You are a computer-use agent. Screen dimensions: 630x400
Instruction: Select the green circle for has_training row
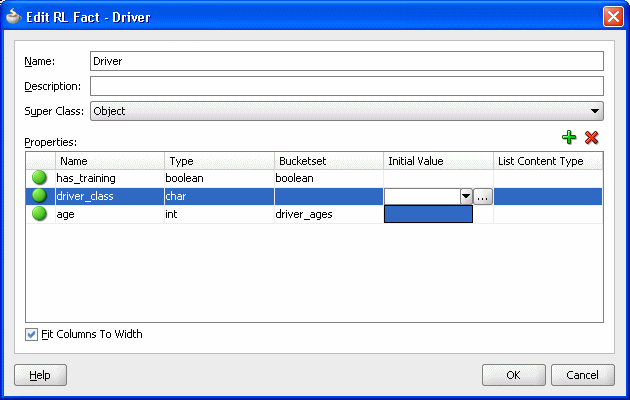[39, 178]
